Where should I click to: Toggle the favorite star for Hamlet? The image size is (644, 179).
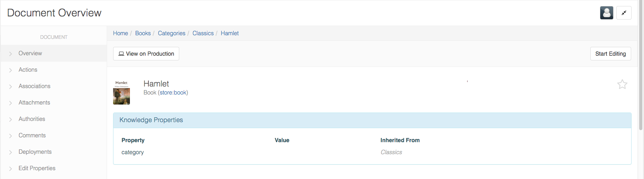coord(622,84)
